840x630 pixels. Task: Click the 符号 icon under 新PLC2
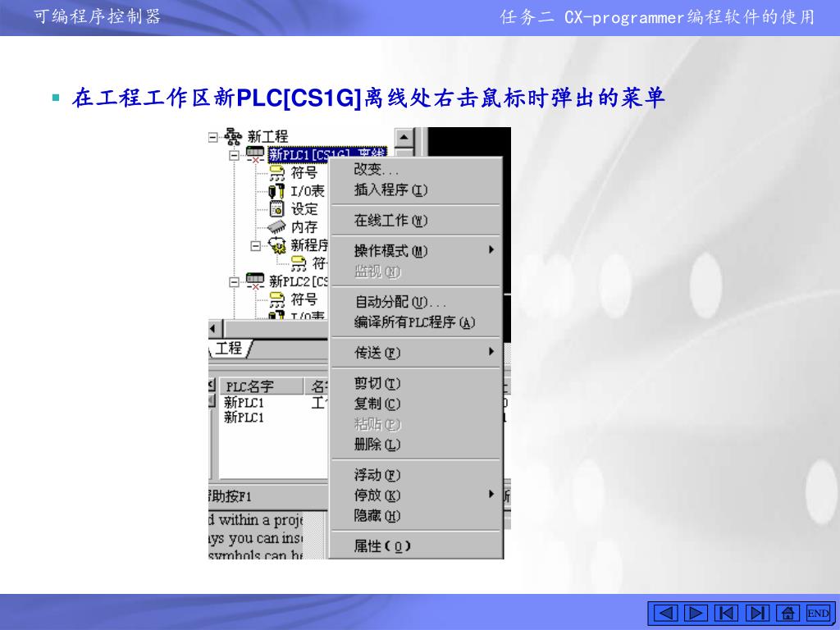[277, 299]
